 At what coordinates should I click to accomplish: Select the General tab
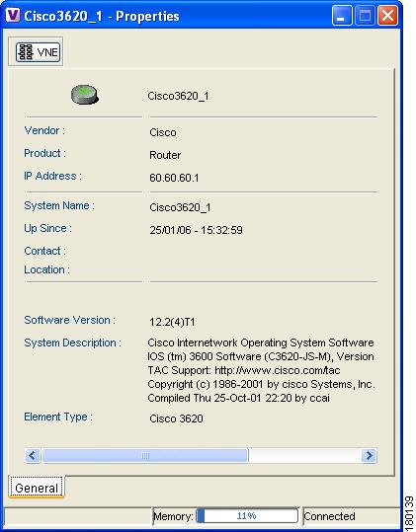click(x=37, y=488)
